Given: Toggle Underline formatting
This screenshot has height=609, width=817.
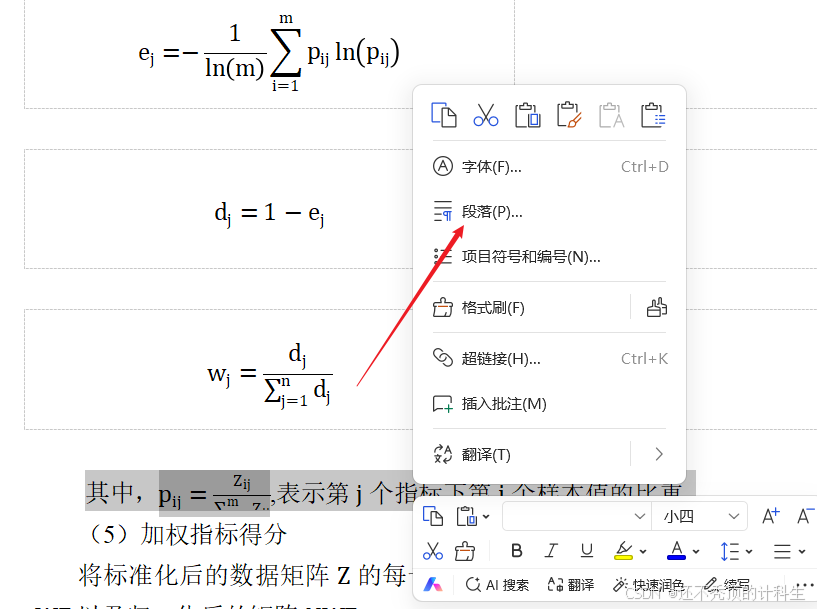Looking at the screenshot, I should (587, 551).
